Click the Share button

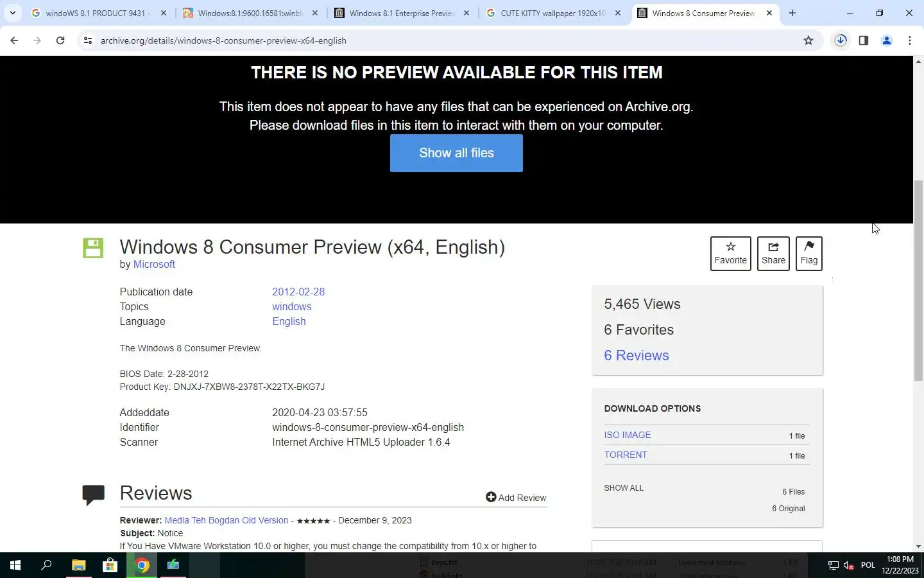[773, 254]
